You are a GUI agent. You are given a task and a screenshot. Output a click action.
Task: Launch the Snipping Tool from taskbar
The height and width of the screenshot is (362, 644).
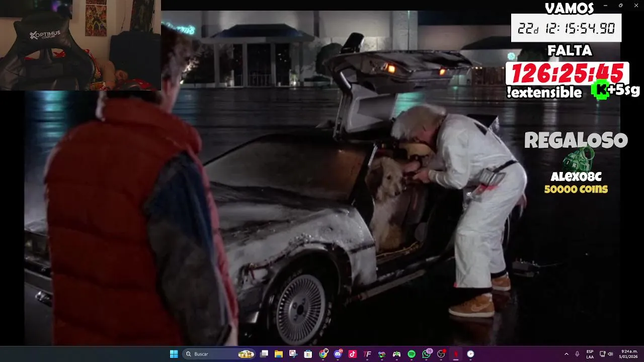[x=293, y=354]
